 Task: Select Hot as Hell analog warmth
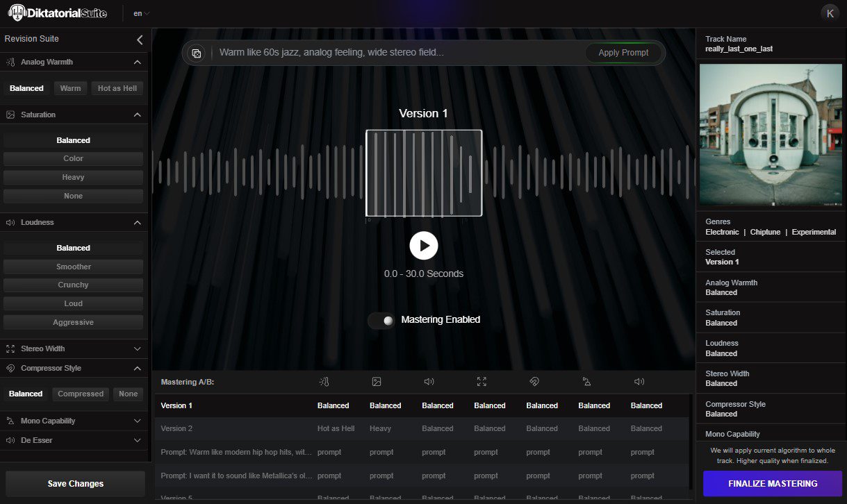[117, 88]
